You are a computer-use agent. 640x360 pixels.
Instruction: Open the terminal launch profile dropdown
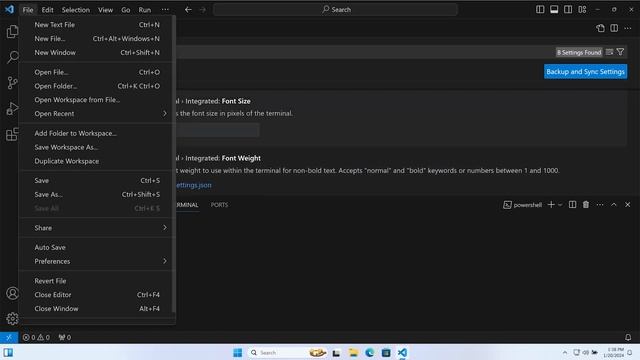[560, 204]
